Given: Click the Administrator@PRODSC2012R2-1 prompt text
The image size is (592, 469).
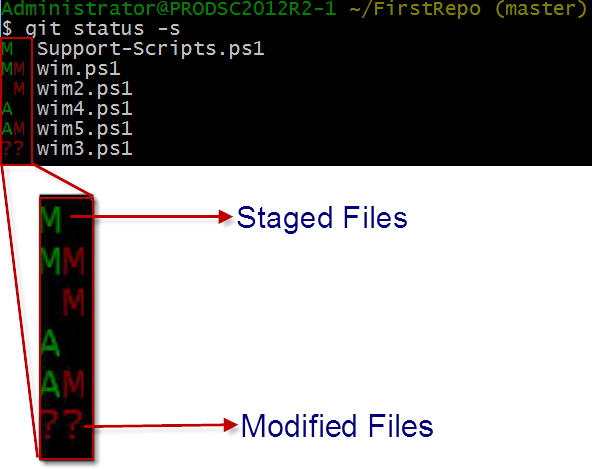Looking at the screenshot, I should [169, 8].
